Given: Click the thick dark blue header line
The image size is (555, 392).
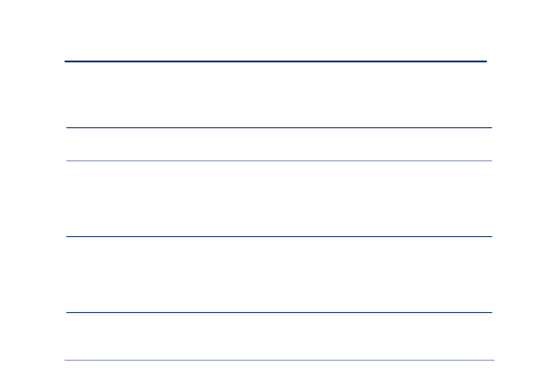Looking at the screenshot, I should coord(276,61).
